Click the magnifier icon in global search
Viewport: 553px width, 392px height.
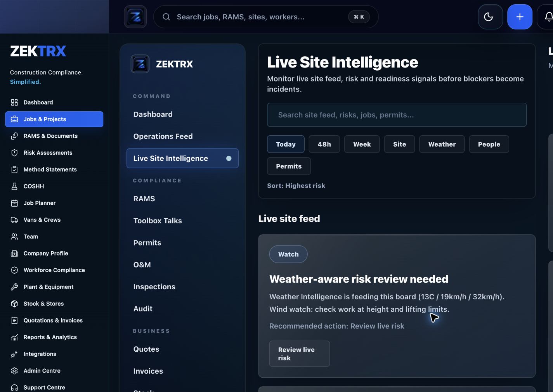click(x=166, y=17)
